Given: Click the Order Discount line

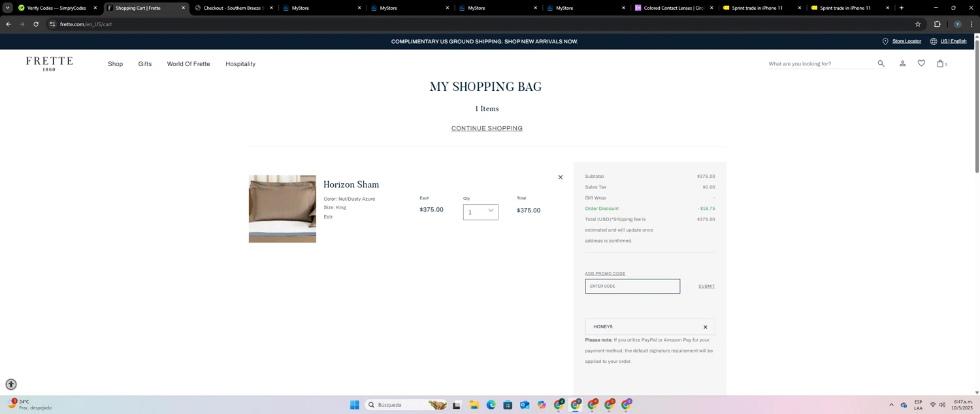Looking at the screenshot, I should 650,209.
